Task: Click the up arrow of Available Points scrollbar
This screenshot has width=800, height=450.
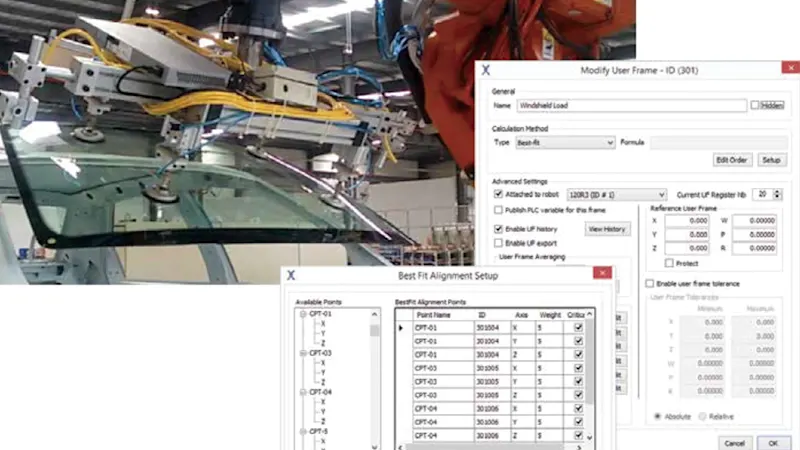Action: [374, 314]
